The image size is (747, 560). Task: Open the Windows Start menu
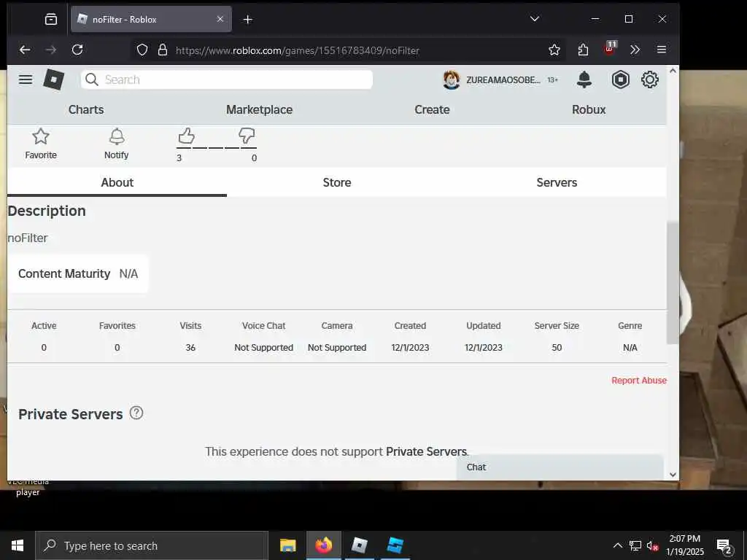(x=18, y=545)
